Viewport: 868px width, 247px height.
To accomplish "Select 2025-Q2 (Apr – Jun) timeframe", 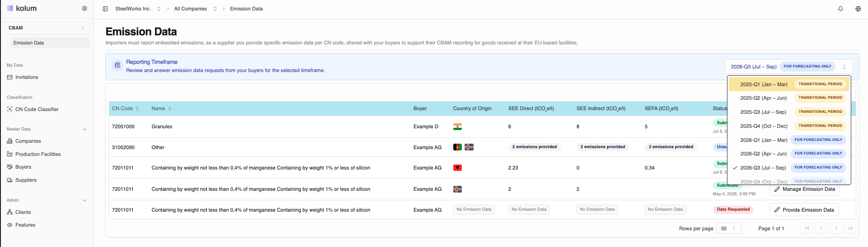I will (789, 98).
